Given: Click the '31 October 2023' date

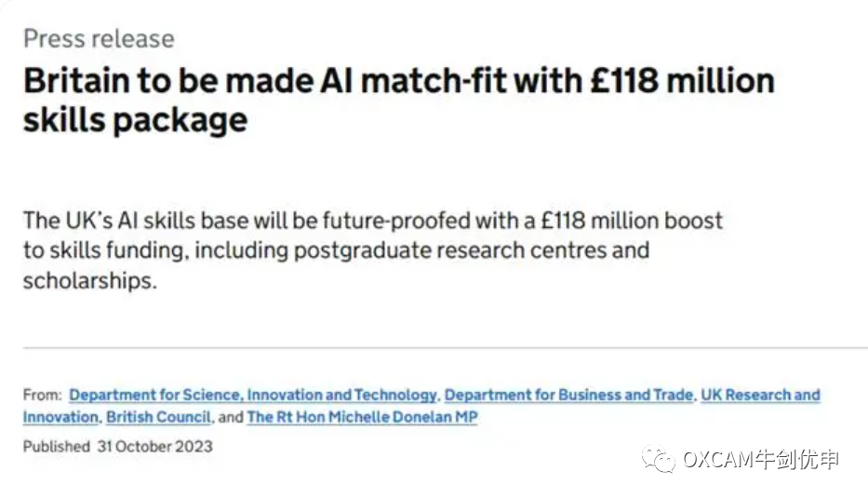Looking at the screenshot, I should [155, 447].
